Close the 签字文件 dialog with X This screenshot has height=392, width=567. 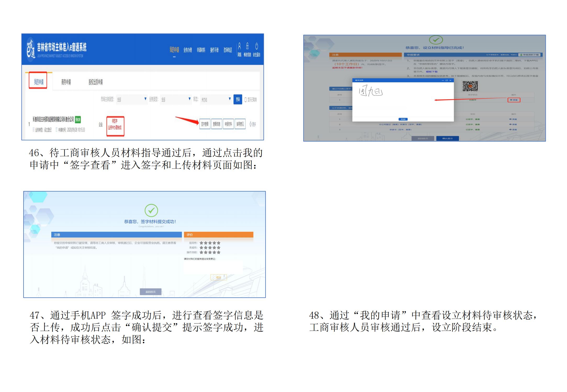[x=450, y=80]
